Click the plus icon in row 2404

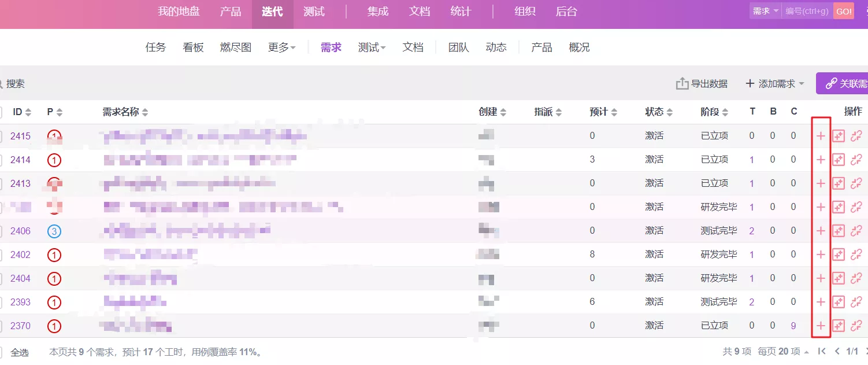pyautogui.click(x=821, y=278)
